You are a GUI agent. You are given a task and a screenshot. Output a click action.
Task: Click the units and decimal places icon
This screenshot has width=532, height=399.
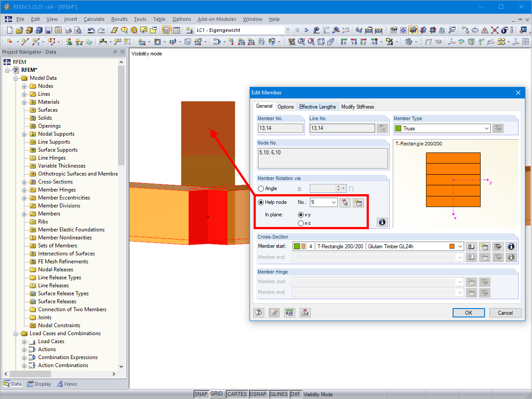click(x=289, y=313)
